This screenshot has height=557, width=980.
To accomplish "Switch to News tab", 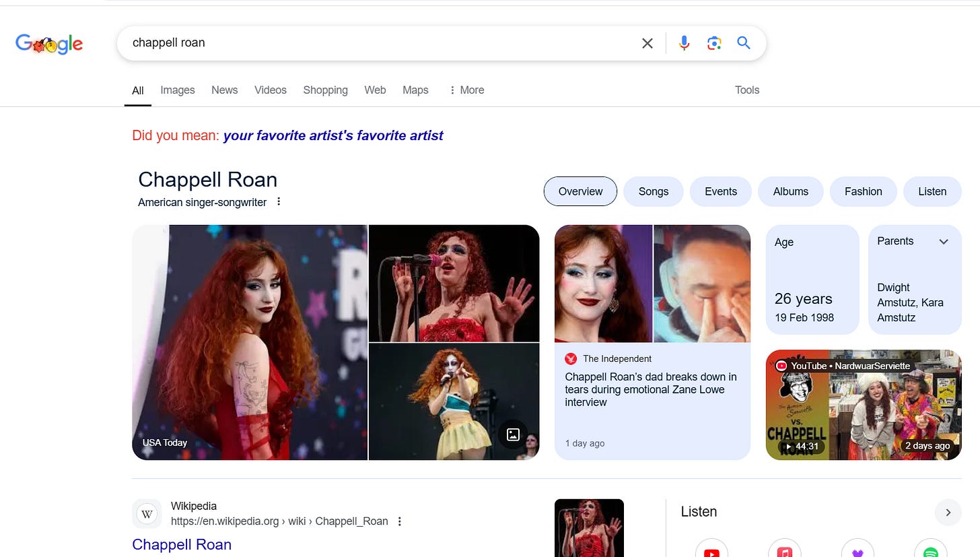I will [x=224, y=90].
